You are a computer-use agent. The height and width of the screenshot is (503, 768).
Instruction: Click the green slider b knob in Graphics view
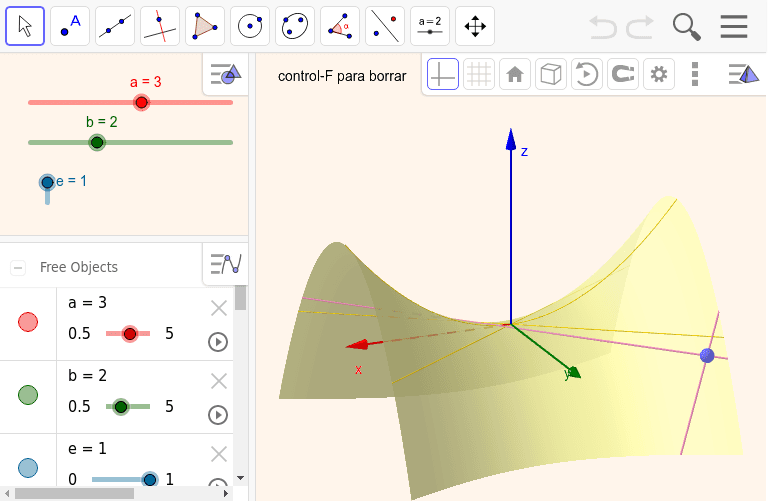click(x=97, y=143)
